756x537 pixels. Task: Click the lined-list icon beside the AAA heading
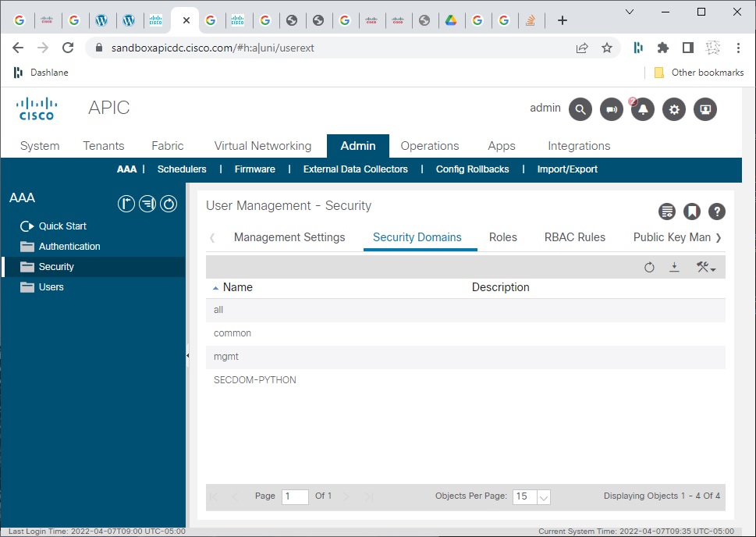pyautogui.click(x=147, y=204)
